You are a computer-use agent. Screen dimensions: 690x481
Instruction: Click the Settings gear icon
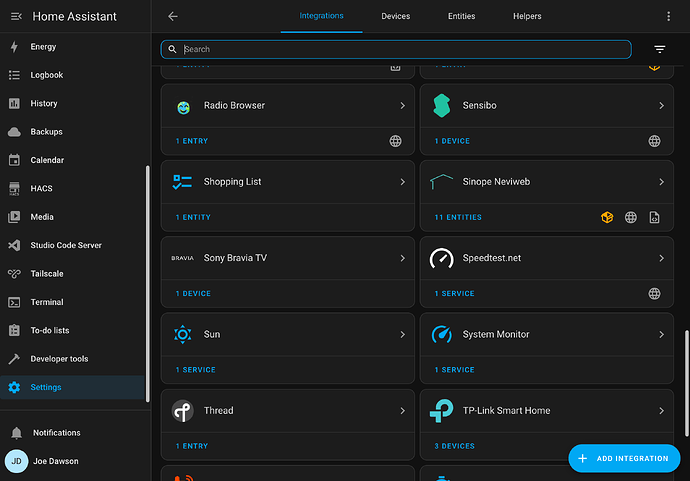click(14, 387)
